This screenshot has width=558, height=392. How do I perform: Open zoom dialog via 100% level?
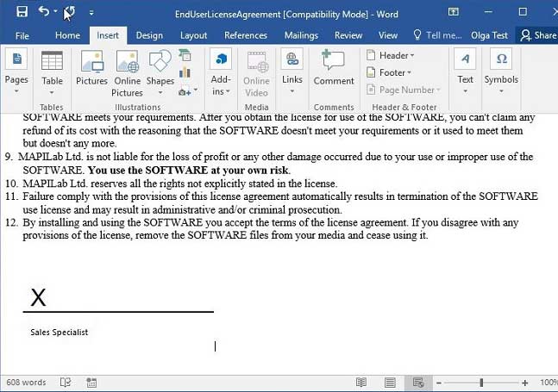coord(549,383)
